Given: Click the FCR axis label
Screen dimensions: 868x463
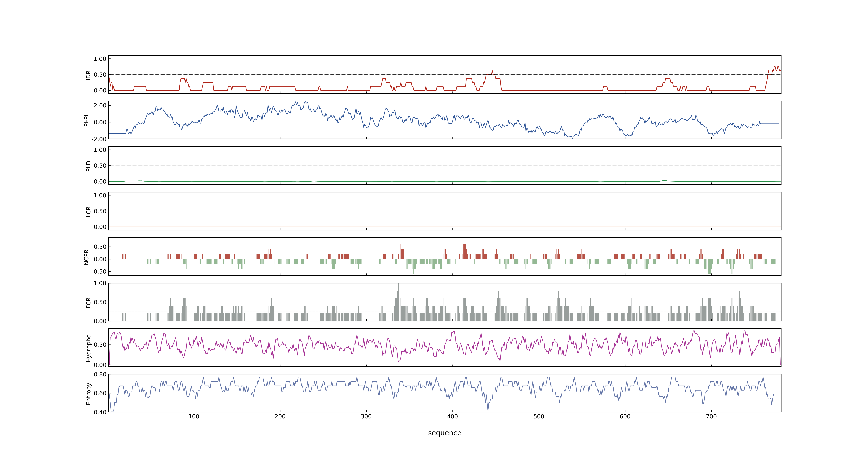Looking at the screenshot, I should click(x=88, y=303).
